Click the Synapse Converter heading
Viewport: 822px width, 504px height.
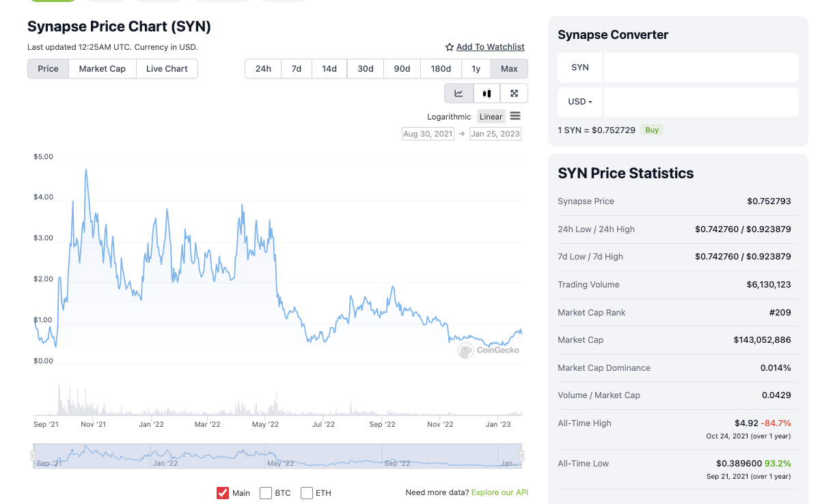(x=613, y=35)
